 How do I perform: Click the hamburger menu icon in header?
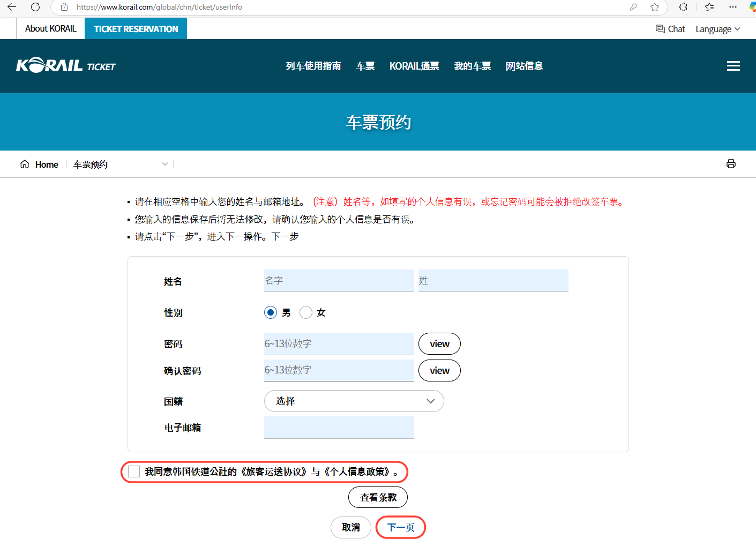tap(733, 66)
